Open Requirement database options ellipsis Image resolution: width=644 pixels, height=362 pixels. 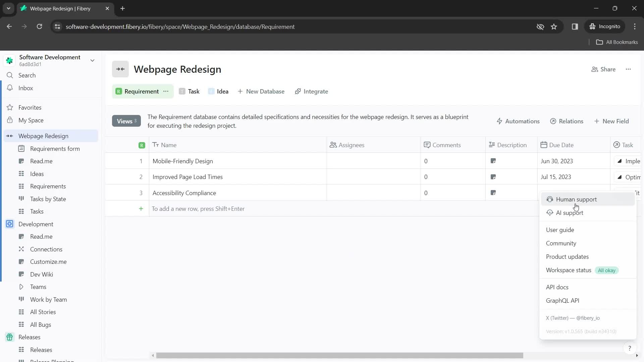pos(166,92)
